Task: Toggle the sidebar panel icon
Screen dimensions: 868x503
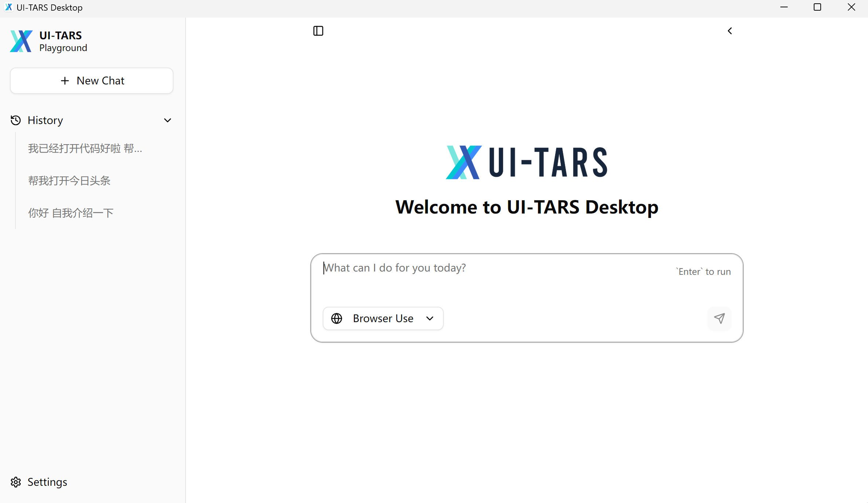Action: [x=318, y=31]
